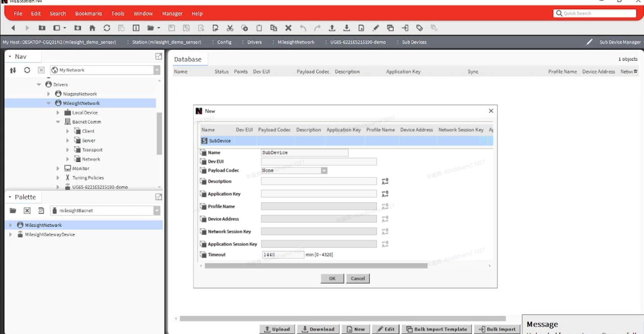Refresh the view with the toolbar refresh icon
Screen dimensions: 644x334
(107, 28)
